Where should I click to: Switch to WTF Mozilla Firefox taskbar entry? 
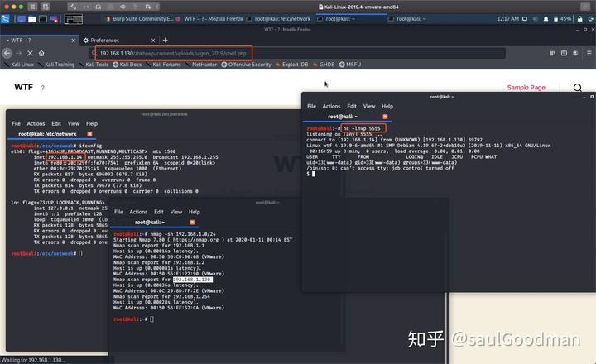[x=209, y=19]
